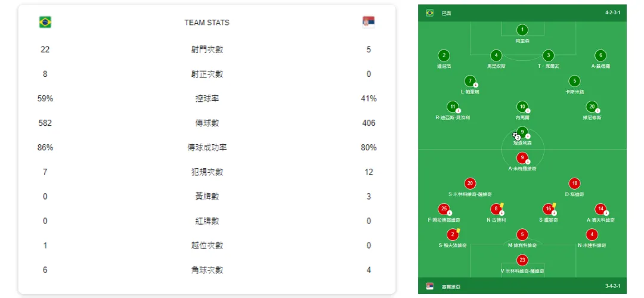Click the red number 8 player circle
This screenshot has width=644, height=298.
[496, 209]
